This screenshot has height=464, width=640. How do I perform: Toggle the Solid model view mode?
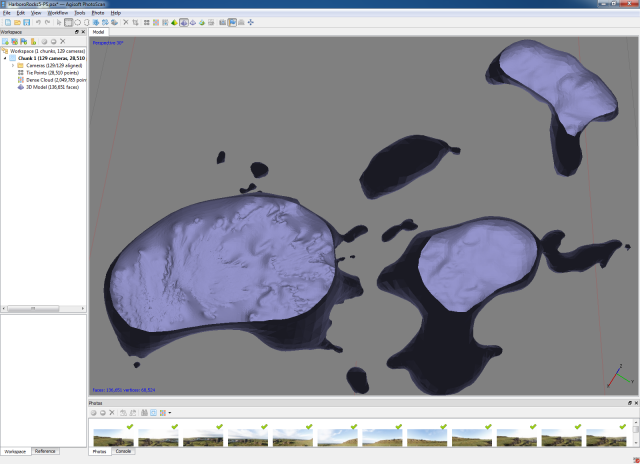click(x=184, y=22)
